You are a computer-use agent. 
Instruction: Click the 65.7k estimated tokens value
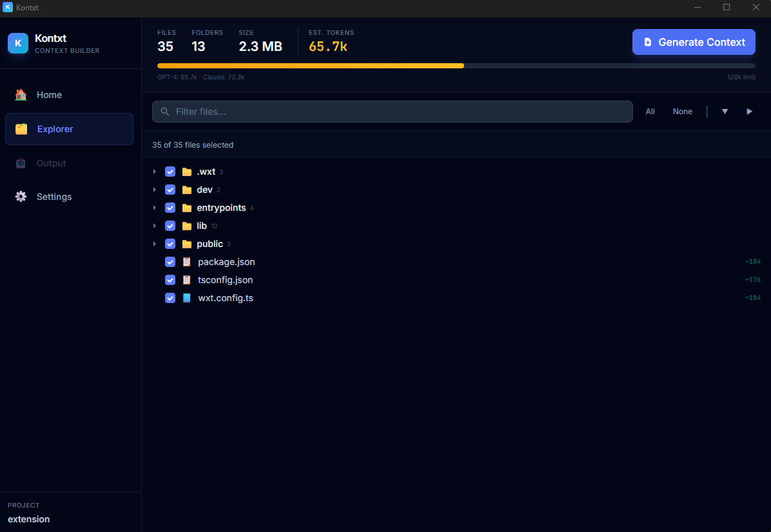coord(328,46)
